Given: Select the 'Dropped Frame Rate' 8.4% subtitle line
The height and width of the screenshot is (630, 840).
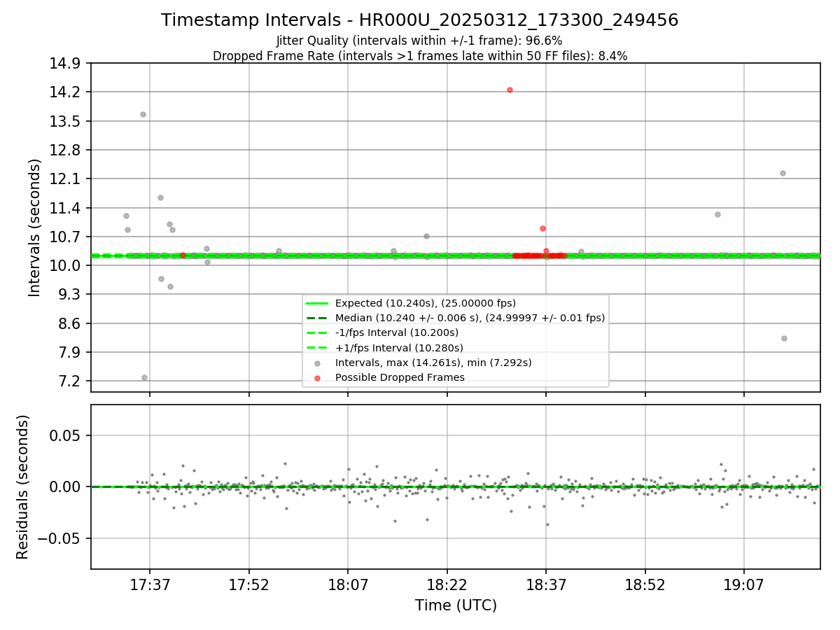Looking at the screenshot, I should click(x=419, y=56).
